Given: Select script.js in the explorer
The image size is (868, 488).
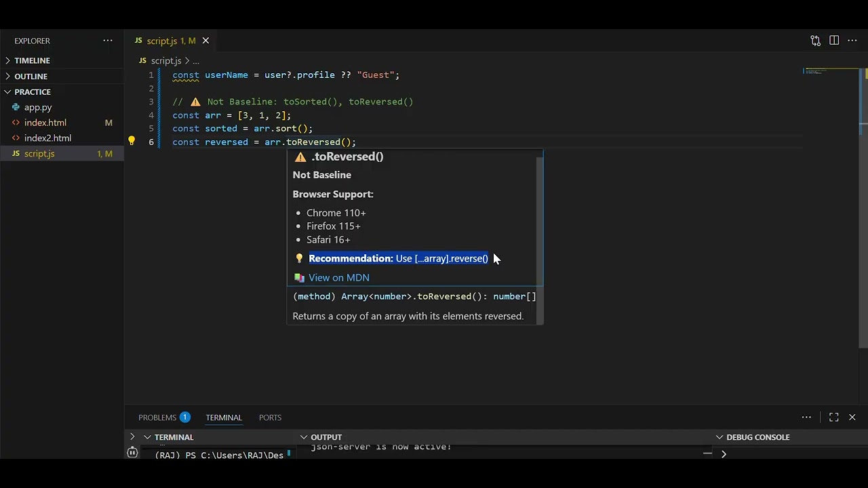Looking at the screenshot, I should (62, 153).
